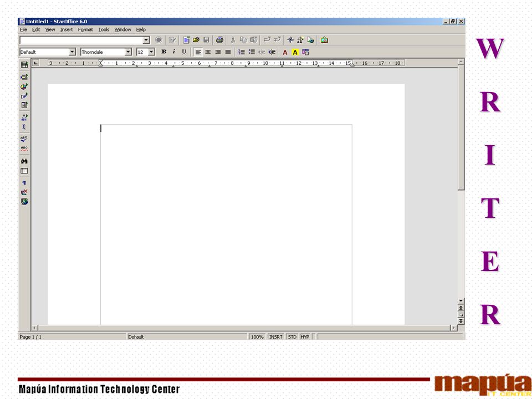This screenshot has width=532, height=399.
Task: Open the Edit menu
Action: point(36,29)
